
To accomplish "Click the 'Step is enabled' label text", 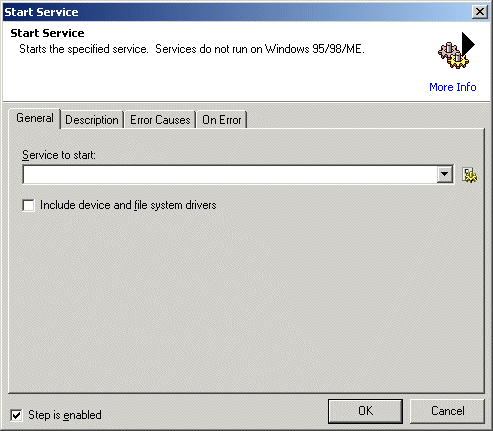I will click(65, 415).
